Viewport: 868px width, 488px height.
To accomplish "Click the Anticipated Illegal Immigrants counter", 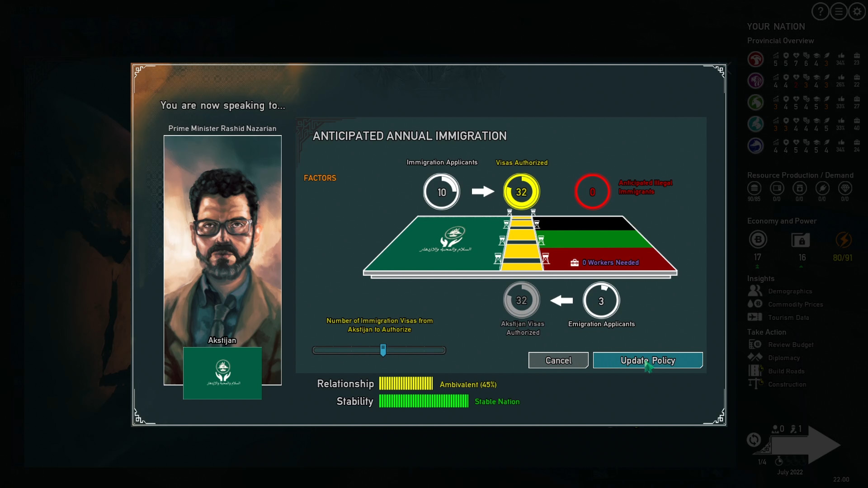I will pos(592,191).
